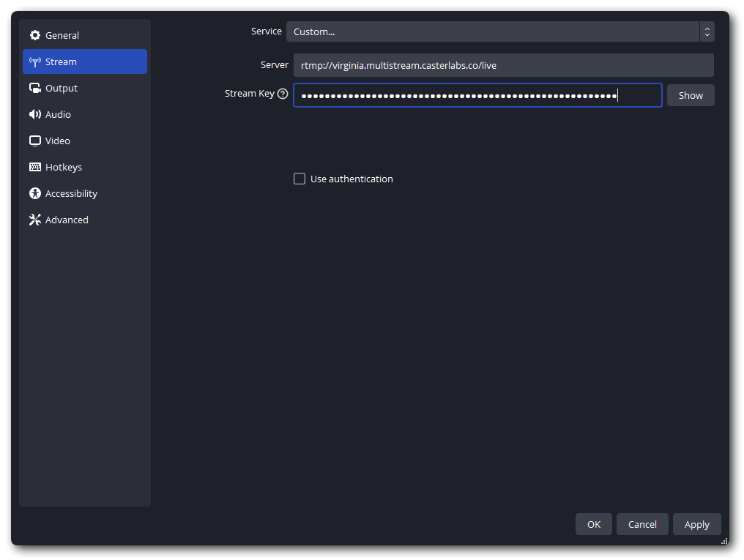The image size is (744, 560).
Task: Select the Video monitor icon
Action: (x=34, y=141)
